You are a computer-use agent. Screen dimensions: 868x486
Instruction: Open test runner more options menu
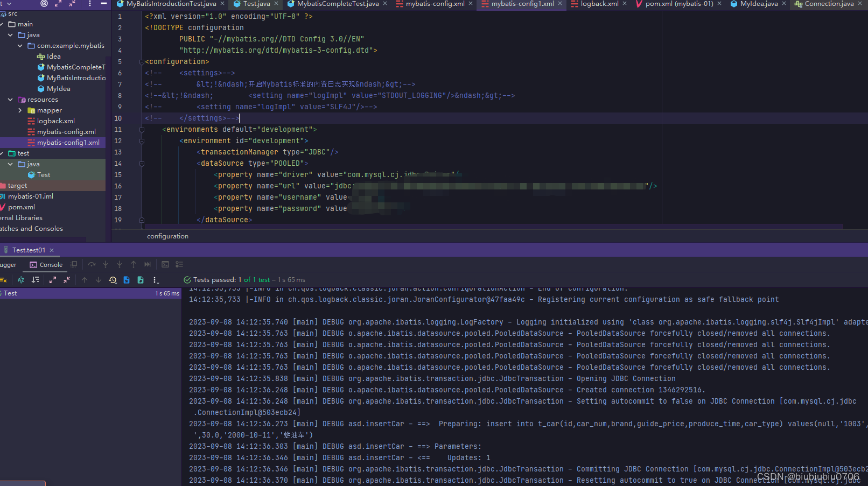(155, 280)
